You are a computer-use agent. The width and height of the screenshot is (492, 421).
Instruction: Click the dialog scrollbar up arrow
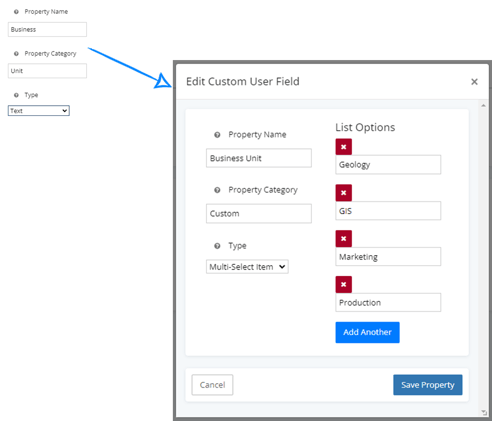483,106
